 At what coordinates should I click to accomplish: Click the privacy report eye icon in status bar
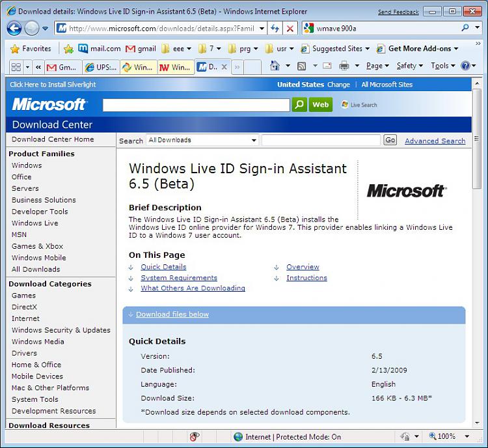coord(195,437)
